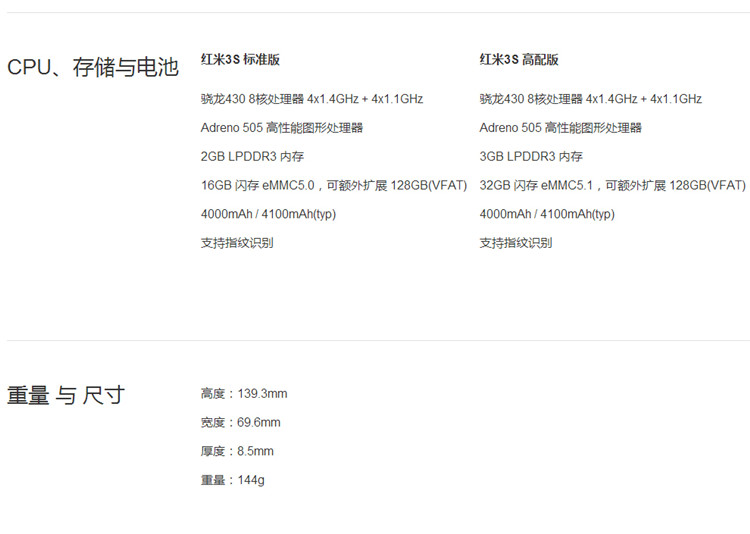The height and width of the screenshot is (534, 750).
Task: Select the 红米3S 高配版 column title
Action: pyautogui.click(x=519, y=60)
